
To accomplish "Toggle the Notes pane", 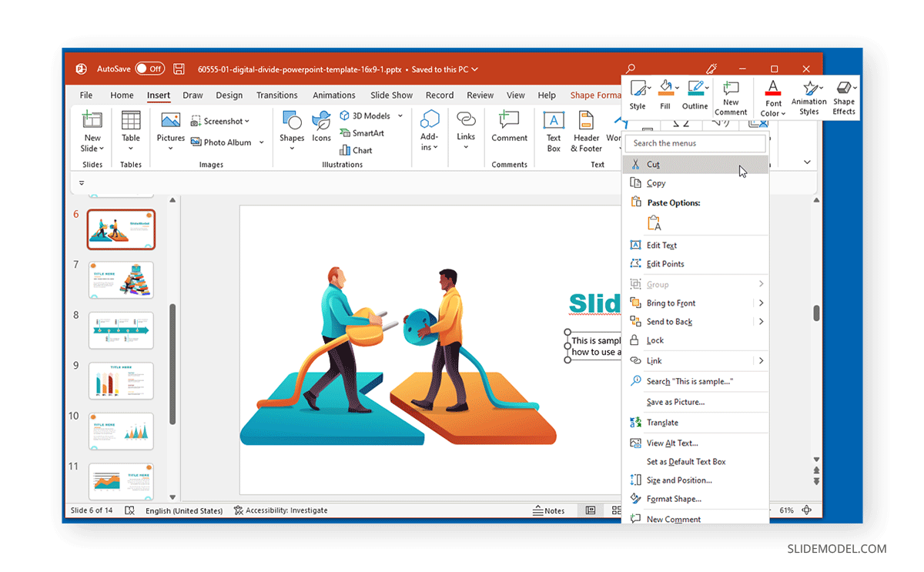I will [x=549, y=510].
